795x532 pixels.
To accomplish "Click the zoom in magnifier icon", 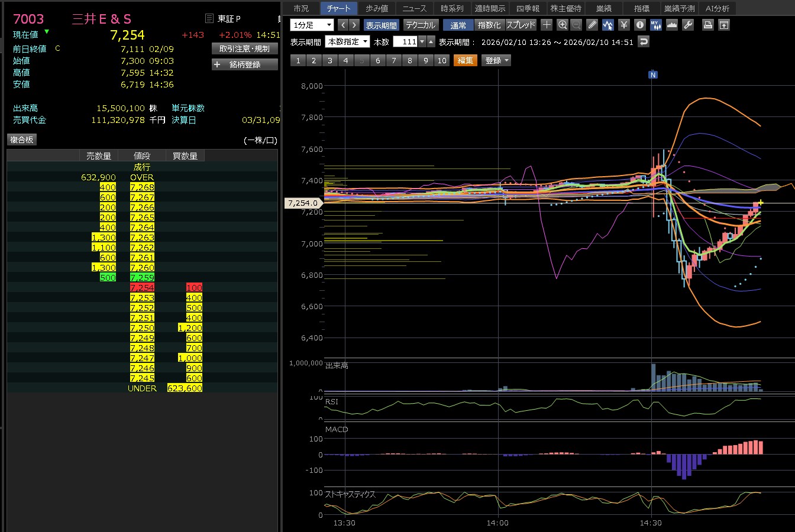I will [563, 25].
